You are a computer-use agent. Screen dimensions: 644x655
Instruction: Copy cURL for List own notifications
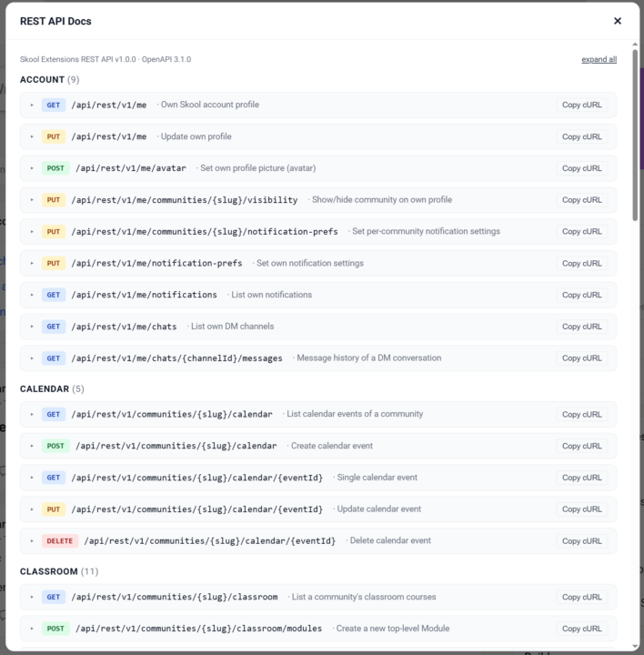[x=582, y=295]
